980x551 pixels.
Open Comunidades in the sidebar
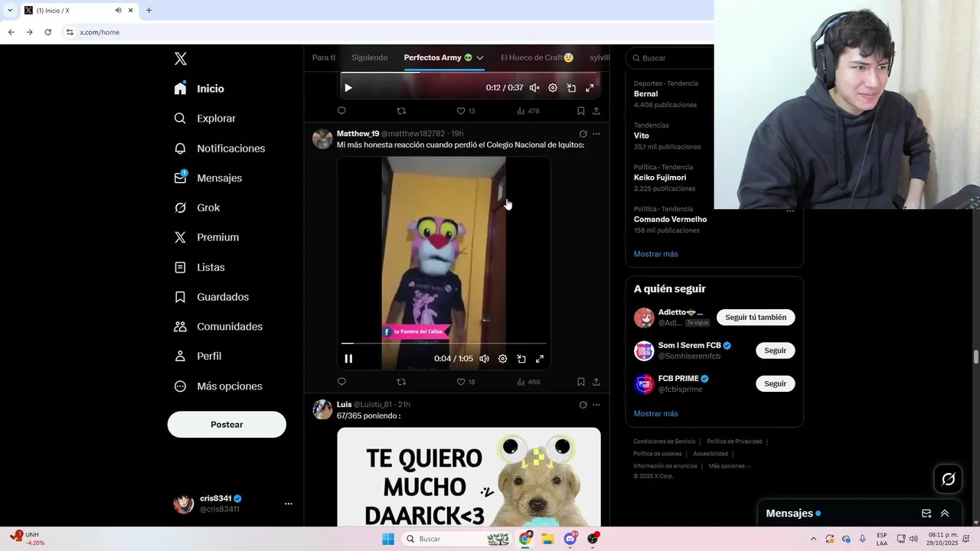click(219, 326)
